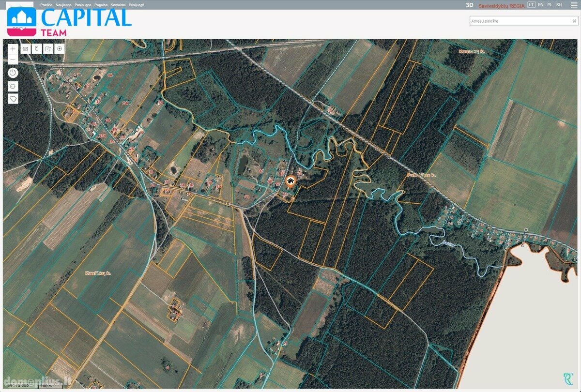
Task: Open the Kontaktai menu item
Action: 118,4
